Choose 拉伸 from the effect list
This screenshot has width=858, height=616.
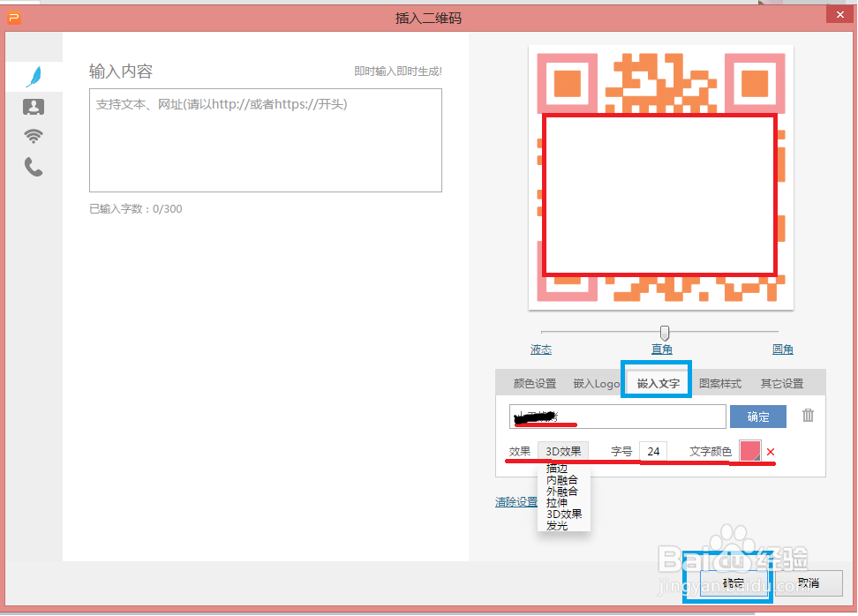click(557, 503)
